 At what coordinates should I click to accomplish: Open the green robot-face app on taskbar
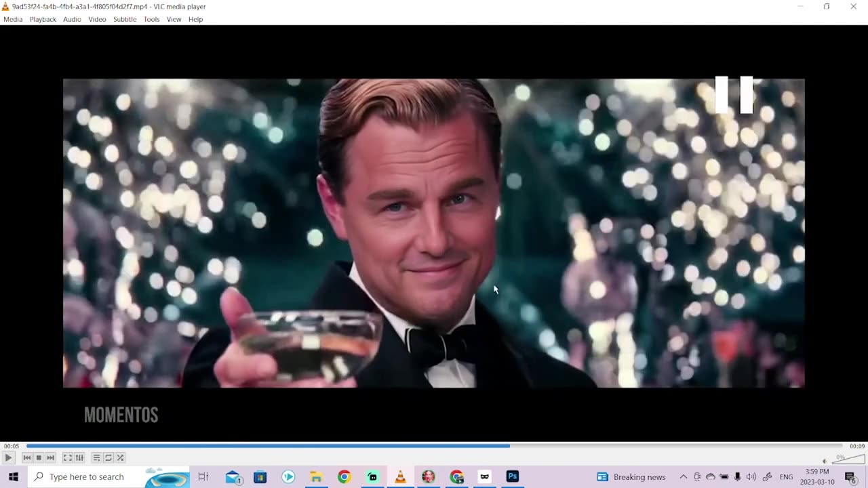372,476
